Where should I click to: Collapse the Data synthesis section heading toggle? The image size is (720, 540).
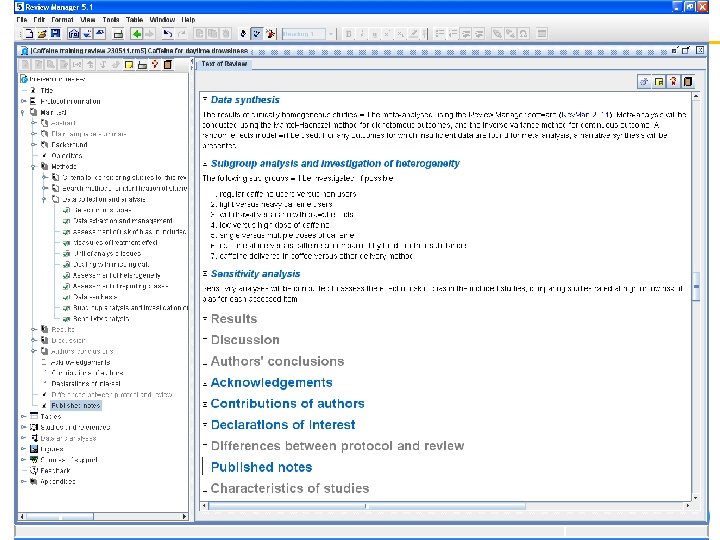tap(205, 99)
